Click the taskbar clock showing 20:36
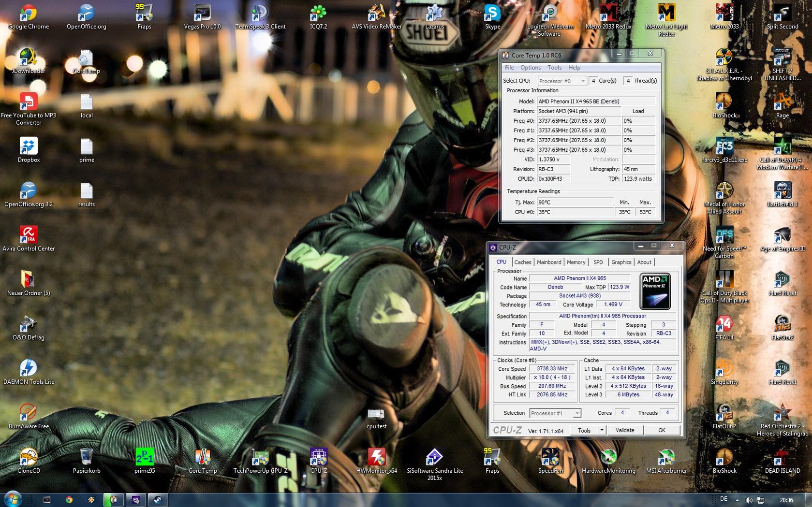Screen dimensions: 812x507 pos(786,500)
